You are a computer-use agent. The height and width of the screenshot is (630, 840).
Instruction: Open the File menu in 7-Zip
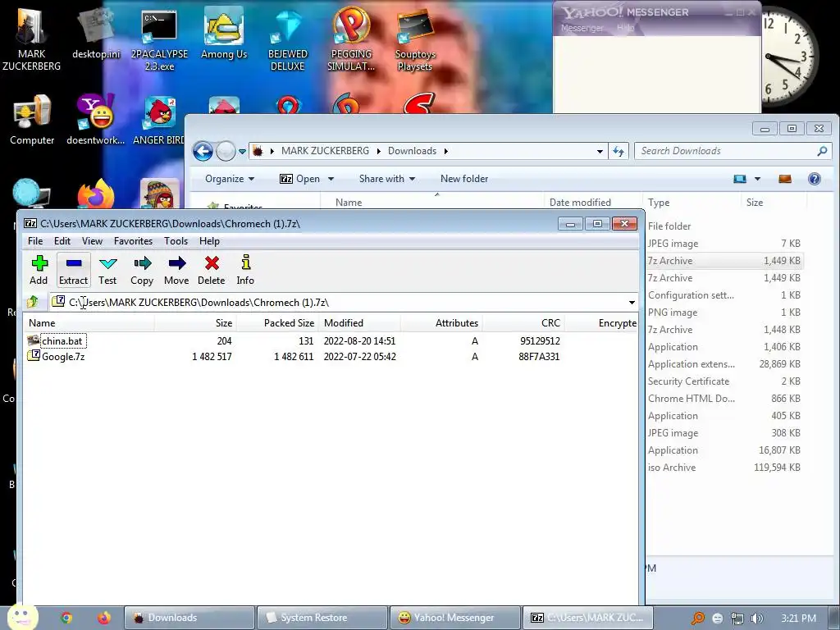point(35,241)
